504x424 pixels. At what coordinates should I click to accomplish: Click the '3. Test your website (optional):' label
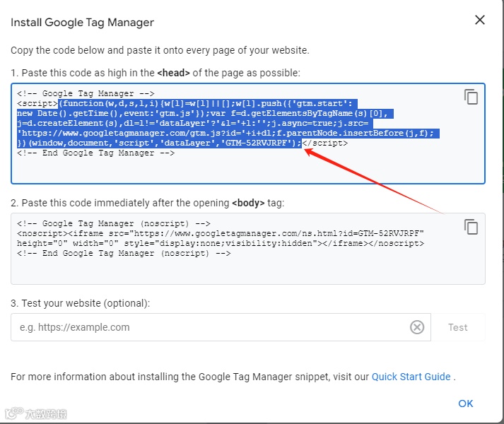pyautogui.click(x=81, y=303)
